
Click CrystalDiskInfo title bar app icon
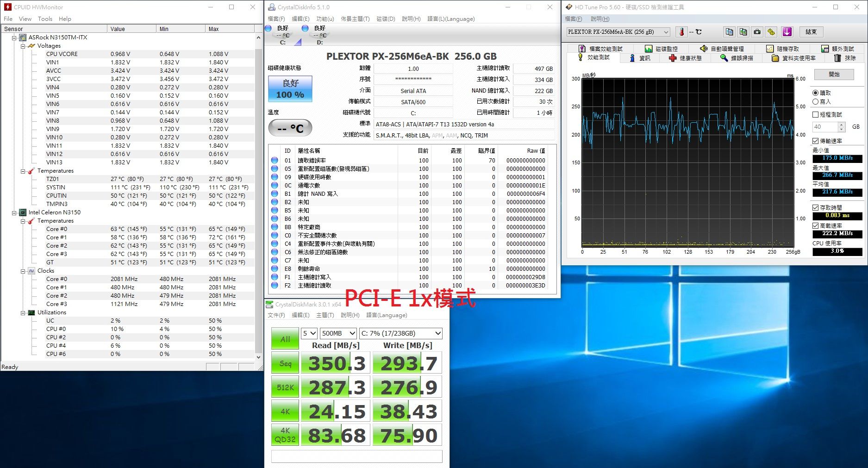tap(271, 7)
